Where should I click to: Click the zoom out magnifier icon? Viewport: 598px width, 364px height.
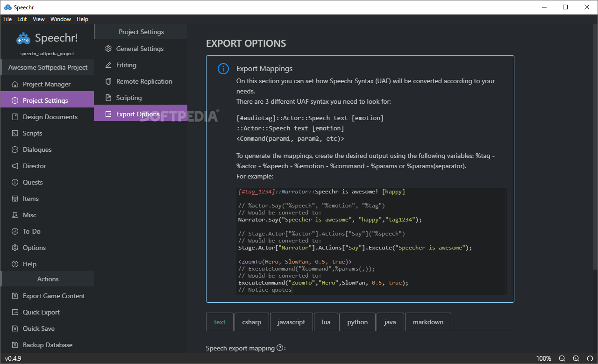[x=562, y=358]
